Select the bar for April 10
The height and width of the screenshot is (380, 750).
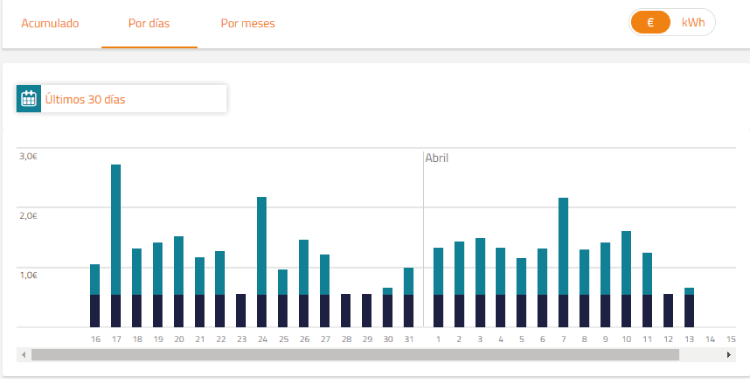[x=626, y=279]
